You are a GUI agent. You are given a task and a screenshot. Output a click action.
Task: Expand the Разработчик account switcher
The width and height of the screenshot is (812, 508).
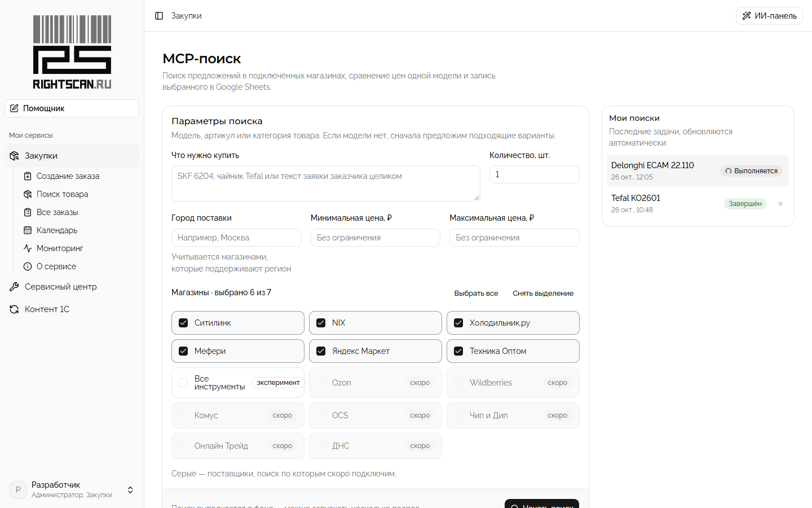pos(130,490)
